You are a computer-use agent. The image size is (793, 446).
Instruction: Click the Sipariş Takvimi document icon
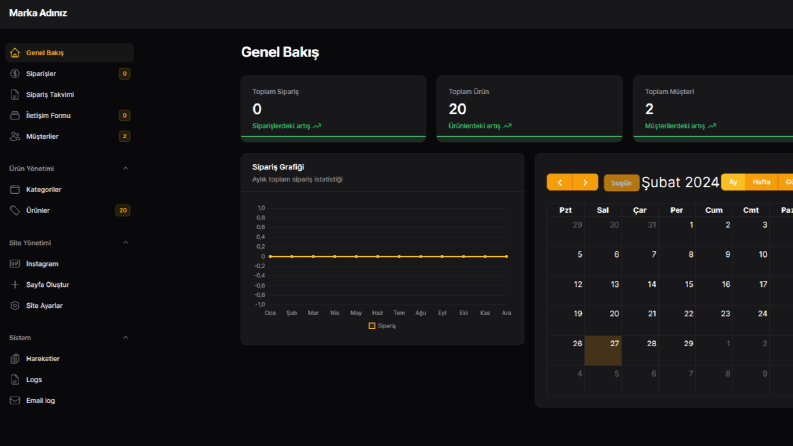tap(15, 95)
